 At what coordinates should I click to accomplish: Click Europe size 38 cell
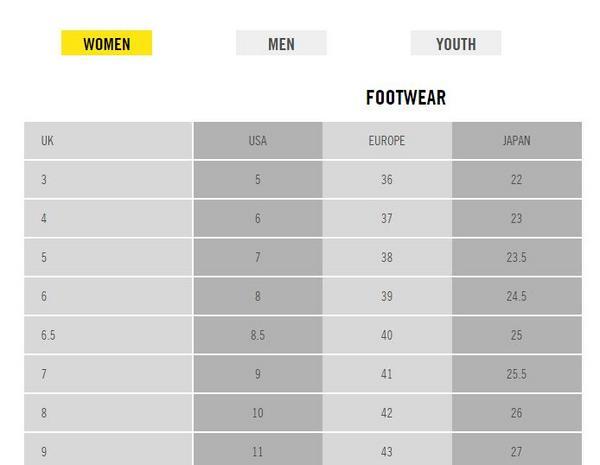[386, 258]
